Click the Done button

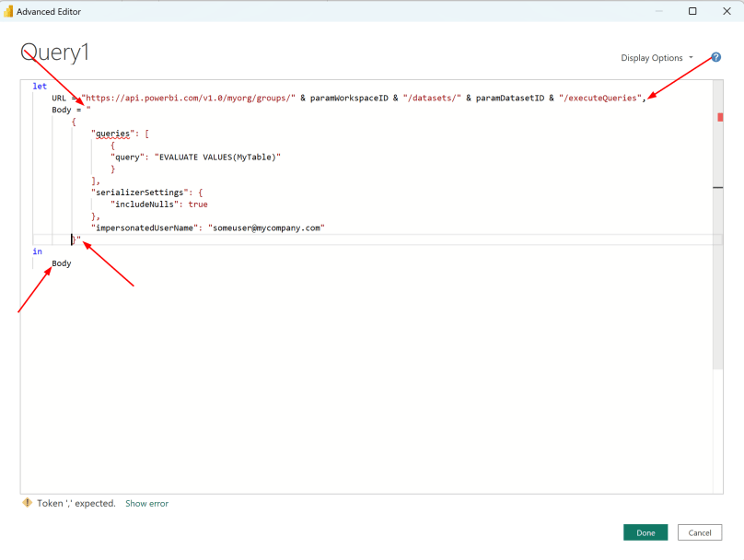(x=645, y=532)
